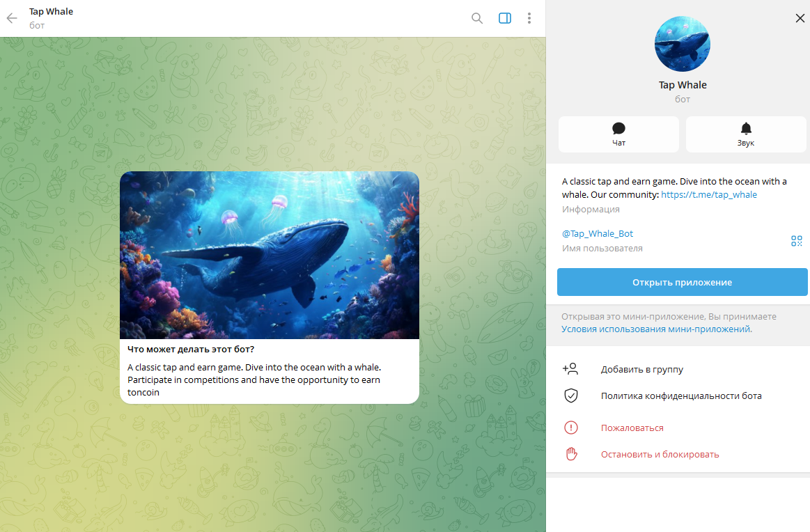The width and height of the screenshot is (810, 532).
Task: Click the red hand block icon
Action: click(x=571, y=454)
